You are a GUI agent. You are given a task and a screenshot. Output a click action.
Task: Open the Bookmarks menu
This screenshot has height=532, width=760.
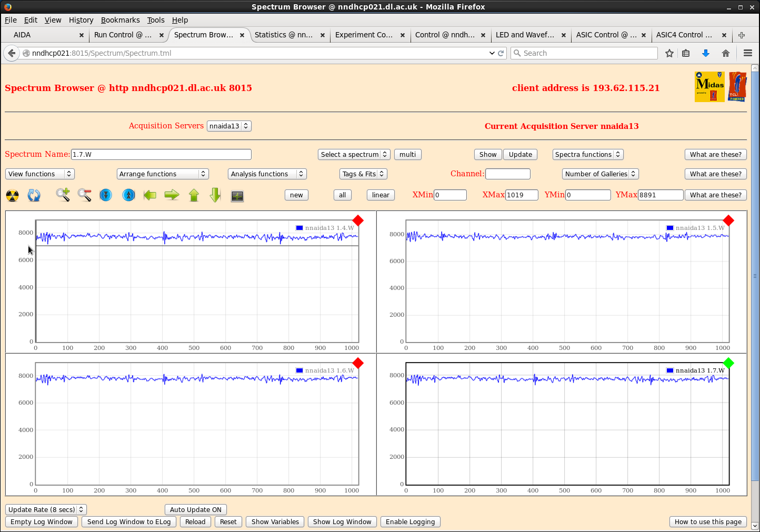(x=120, y=20)
